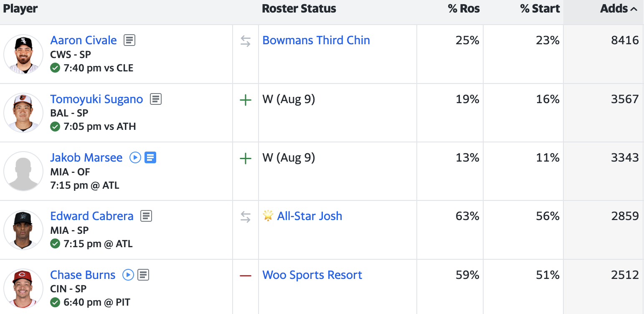Viewport: 644px width, 314px height.
Task: Play Jakob Marsee's video highlight icon
Action: tap(135, 157)
